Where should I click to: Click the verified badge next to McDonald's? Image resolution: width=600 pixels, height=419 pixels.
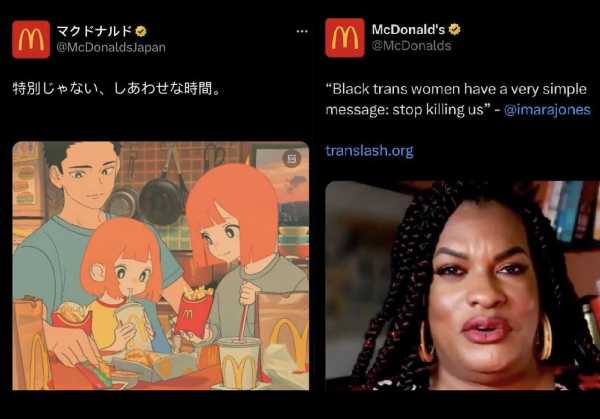click(x=455, y=29)
